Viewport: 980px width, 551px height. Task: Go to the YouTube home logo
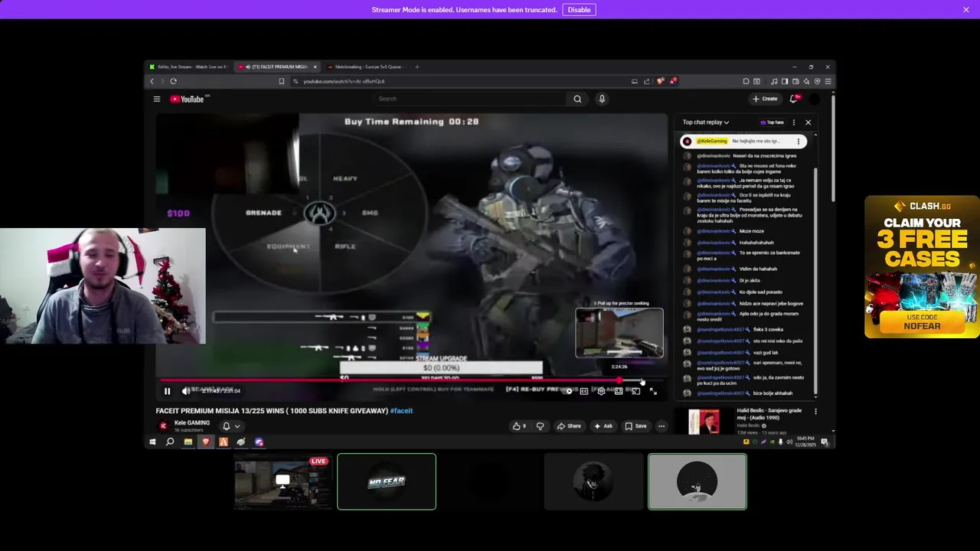187,99
